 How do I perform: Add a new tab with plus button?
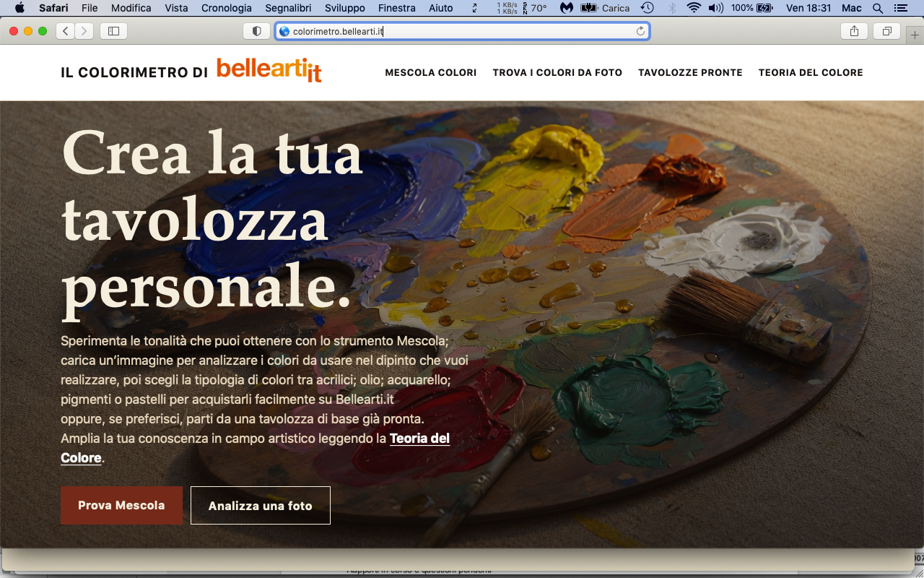click(x=915, y=34)
